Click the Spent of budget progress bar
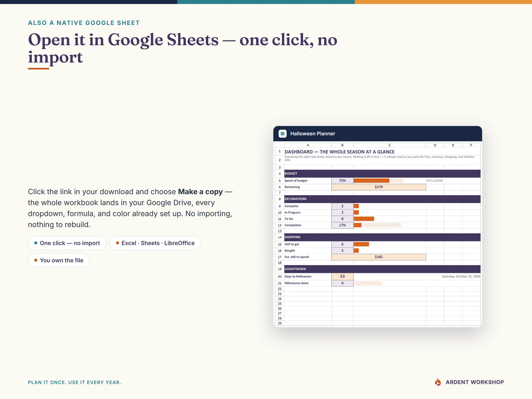 point(378,181)
